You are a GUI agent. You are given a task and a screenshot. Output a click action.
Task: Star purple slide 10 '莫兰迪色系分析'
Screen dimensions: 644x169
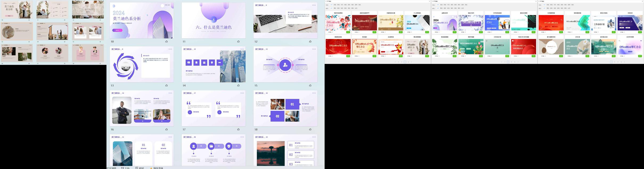click(x=166, y=42)
